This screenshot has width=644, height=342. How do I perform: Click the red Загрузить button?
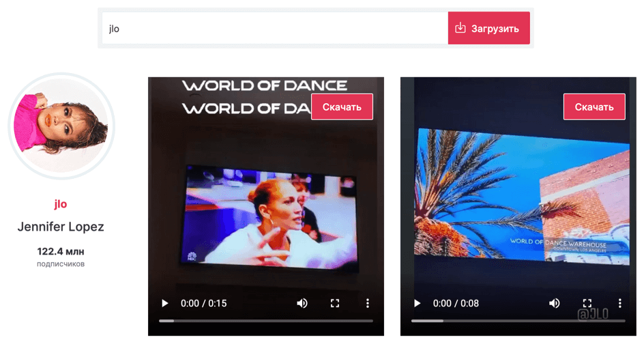pos(488,28)
